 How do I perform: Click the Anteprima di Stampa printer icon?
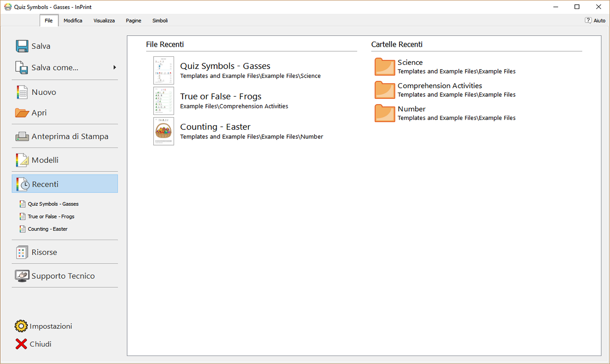pos(22,136)
